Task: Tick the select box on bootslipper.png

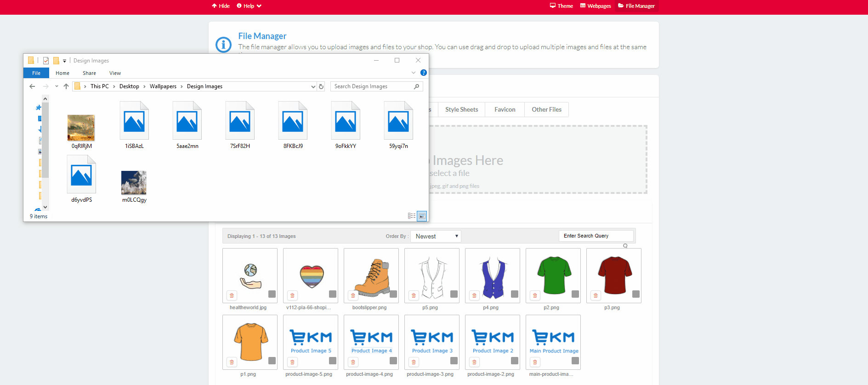Action: (393, 294)
